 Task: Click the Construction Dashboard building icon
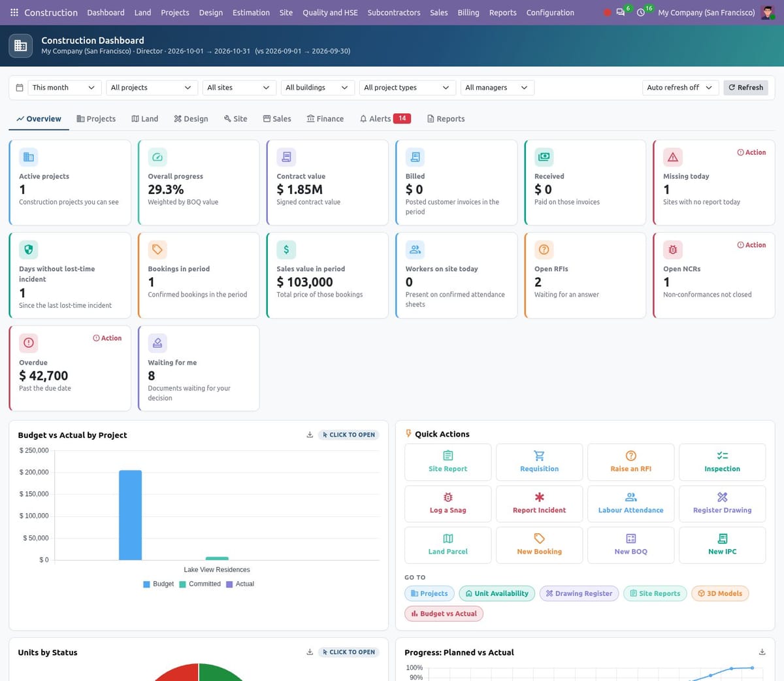click(x=21, y=45)
